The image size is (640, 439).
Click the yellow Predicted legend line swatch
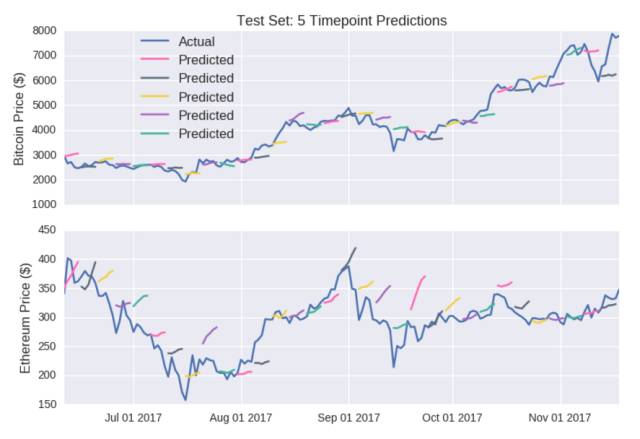pyautogui.click(x=155, y=97)
